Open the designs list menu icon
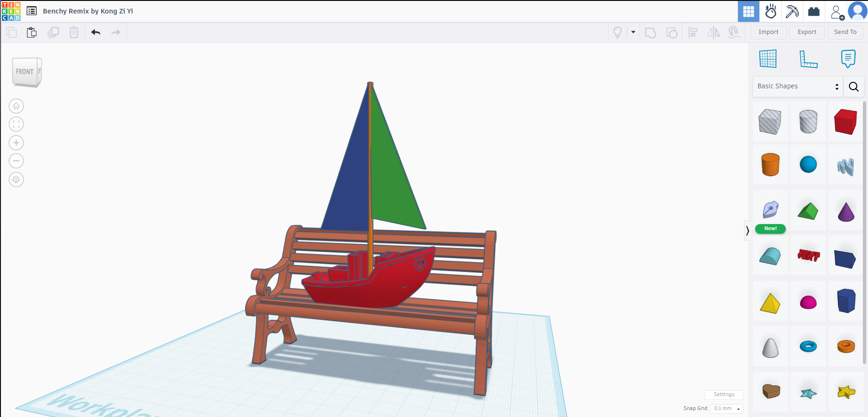 tap(32, 11)
